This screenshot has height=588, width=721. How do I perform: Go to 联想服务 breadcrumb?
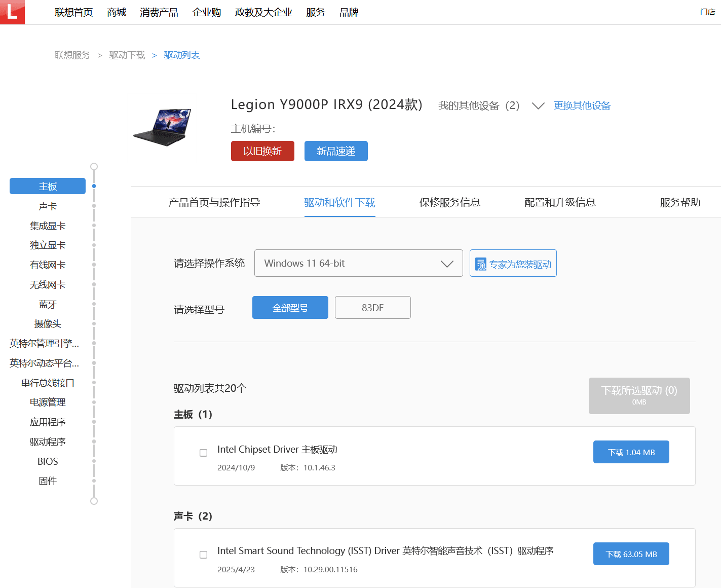[x=72, y=55]
